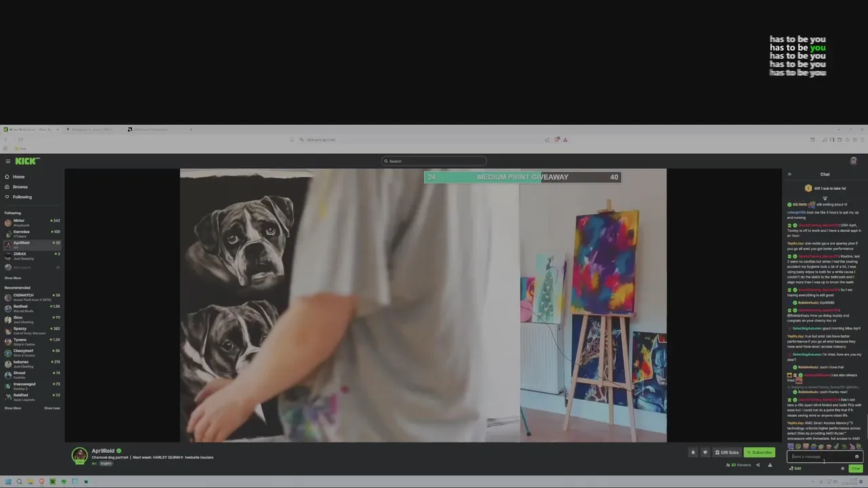Expand the pinned chat banner chevron
Viewport: 868px width, 488px height.
click(x=825, y=198)
